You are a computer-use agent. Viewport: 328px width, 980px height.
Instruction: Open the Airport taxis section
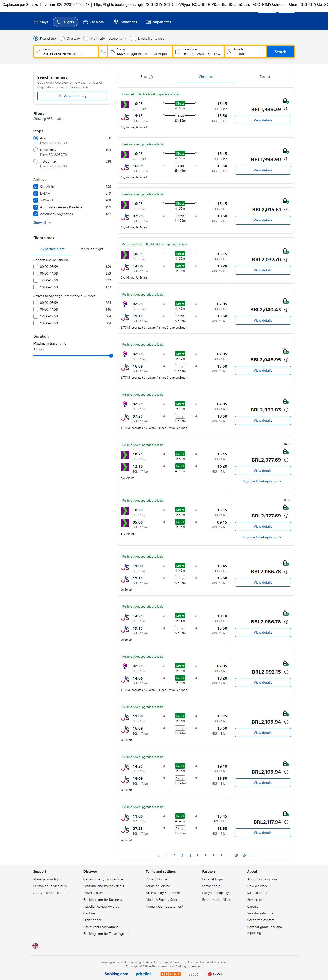pyautogui.click(x=159, y=22)
